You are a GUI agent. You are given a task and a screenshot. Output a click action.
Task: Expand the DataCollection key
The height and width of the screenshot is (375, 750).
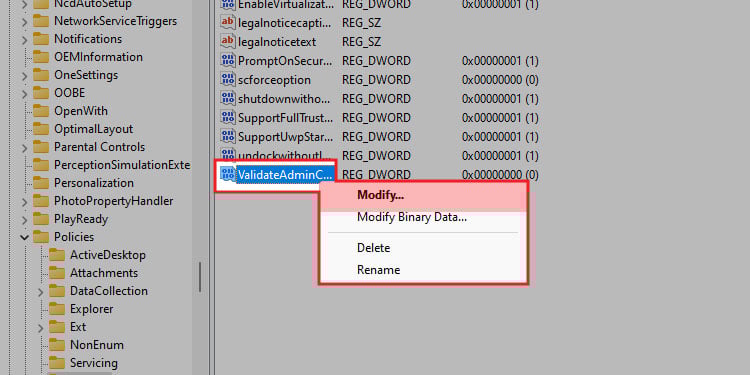click(40, 291)
